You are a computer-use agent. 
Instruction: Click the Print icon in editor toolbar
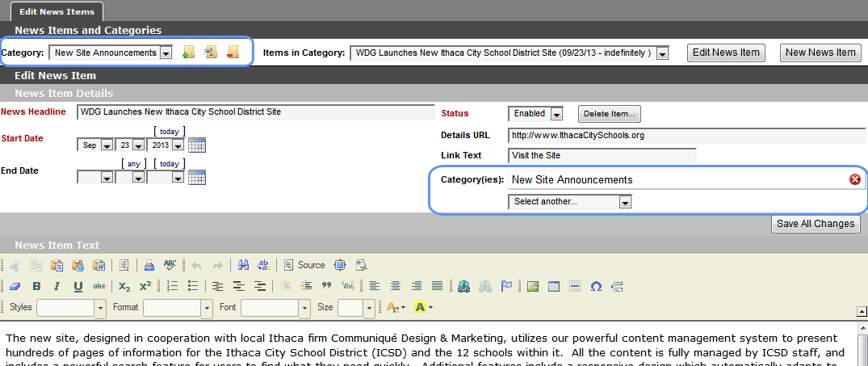coord(149,265)
